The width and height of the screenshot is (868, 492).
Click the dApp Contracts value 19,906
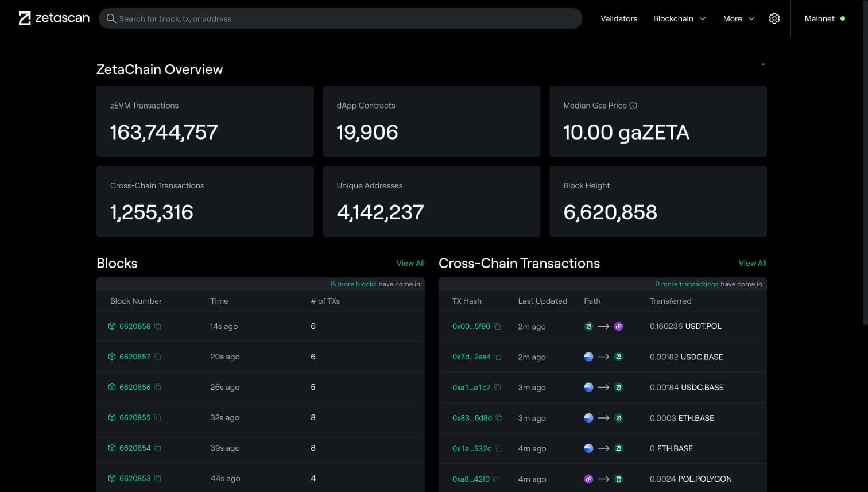click(x=367, y=133)
